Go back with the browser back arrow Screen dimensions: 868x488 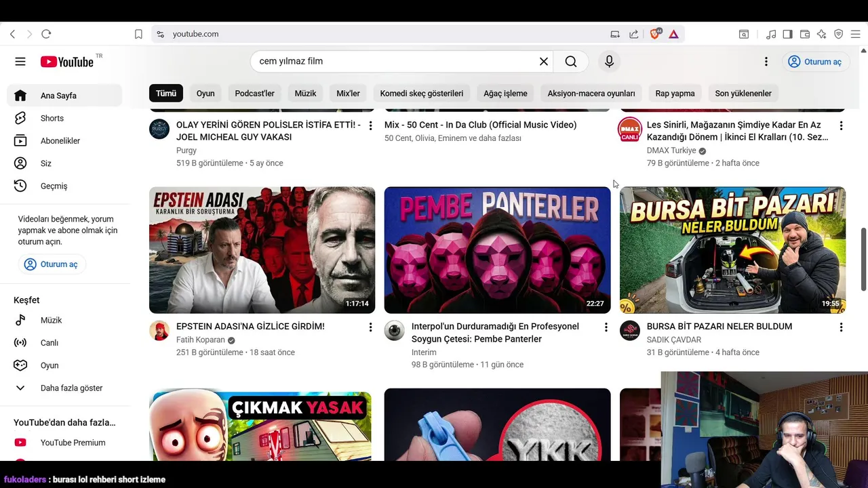coord(12,34)
